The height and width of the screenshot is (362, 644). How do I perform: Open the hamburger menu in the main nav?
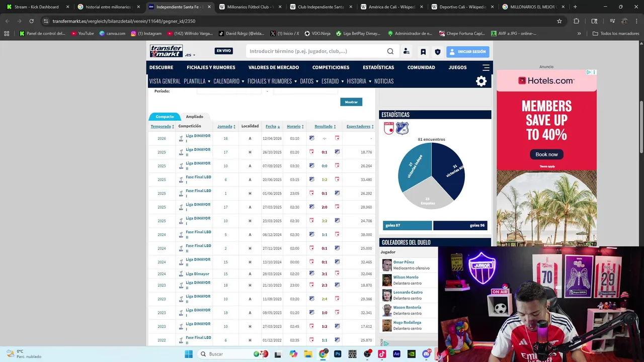[x=486, y=67]
